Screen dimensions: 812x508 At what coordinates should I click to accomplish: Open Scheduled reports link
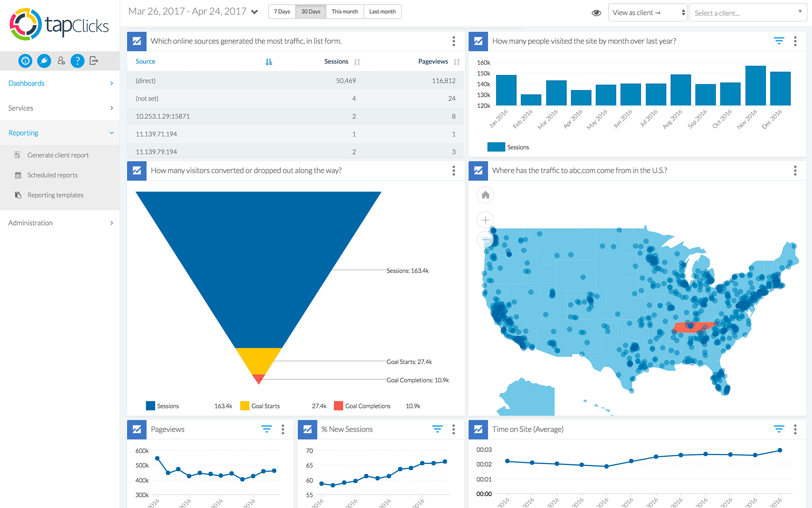pos(52,175)
